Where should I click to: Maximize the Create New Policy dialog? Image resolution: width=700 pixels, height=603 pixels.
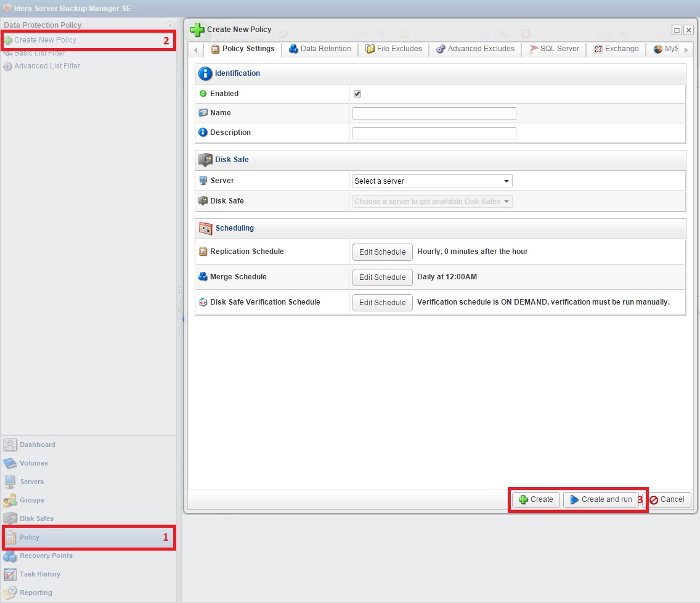677,30
